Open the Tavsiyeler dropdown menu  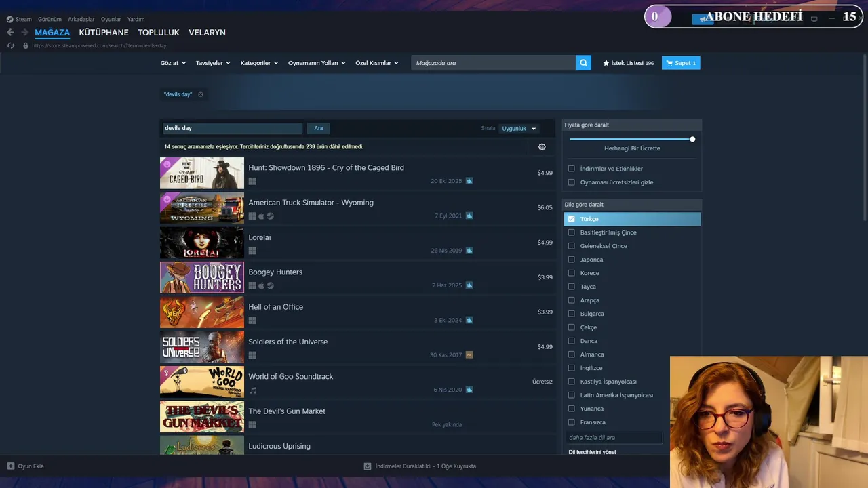tap(213, 63)
